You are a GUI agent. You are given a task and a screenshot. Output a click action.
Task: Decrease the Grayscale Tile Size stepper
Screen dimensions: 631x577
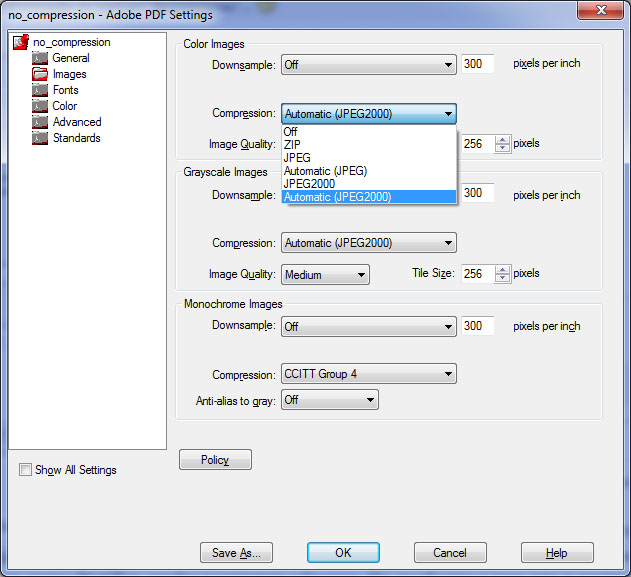tap(502, 278)
